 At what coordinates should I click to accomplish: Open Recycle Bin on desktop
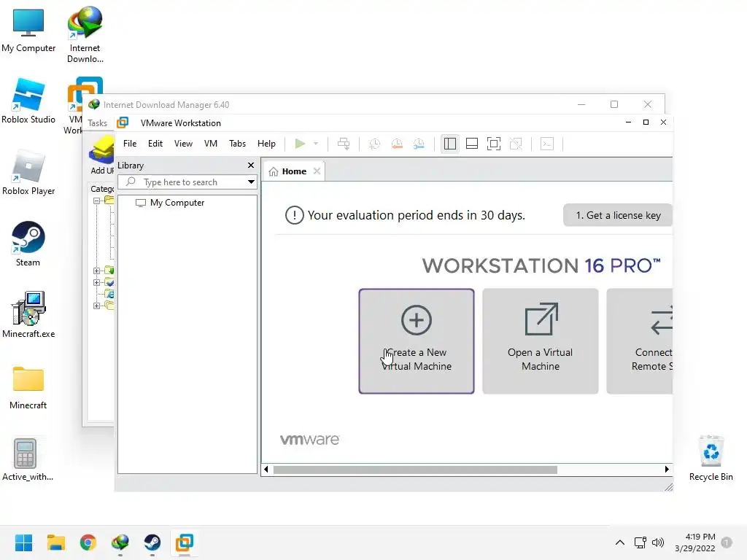click(711, 458)
